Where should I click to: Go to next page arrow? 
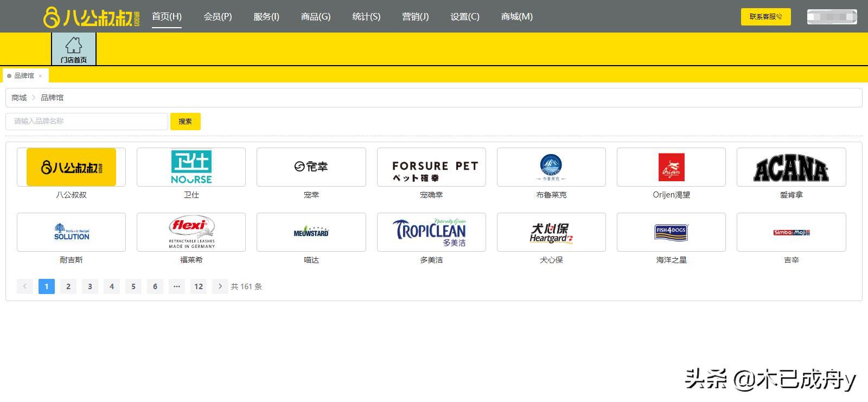coord(220,286)
